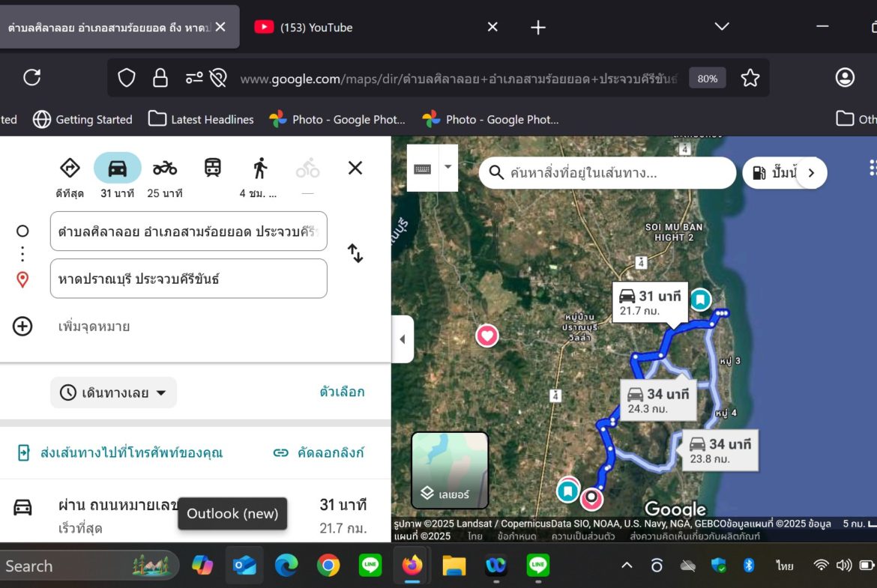Viewport: 877px width, 588px height.
Task: Click the route options link
Action: click(x=342, y=392)
